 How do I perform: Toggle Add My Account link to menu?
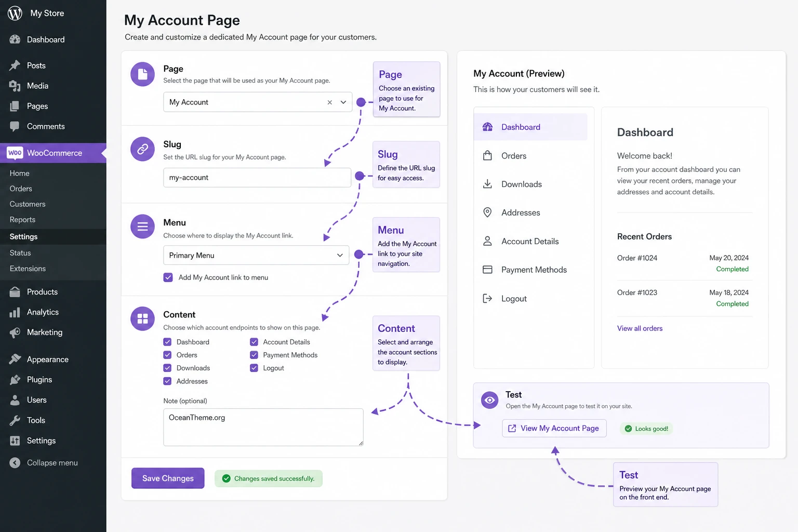168,277
